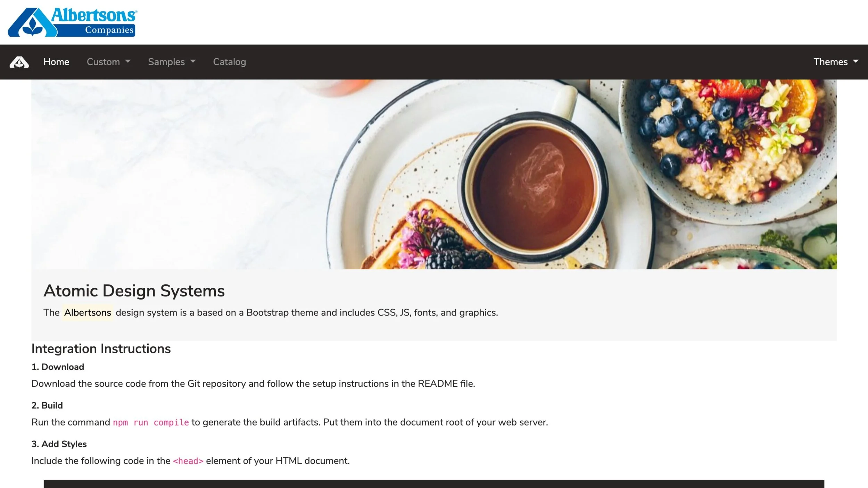The height and width of the screenshot is (488, 868).
Task: Click the <head> code tag text
Action: 188,461
